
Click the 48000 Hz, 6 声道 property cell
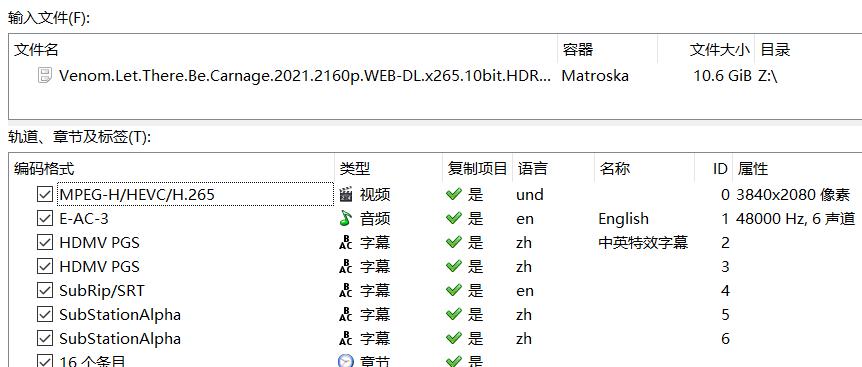pos(795,219)
